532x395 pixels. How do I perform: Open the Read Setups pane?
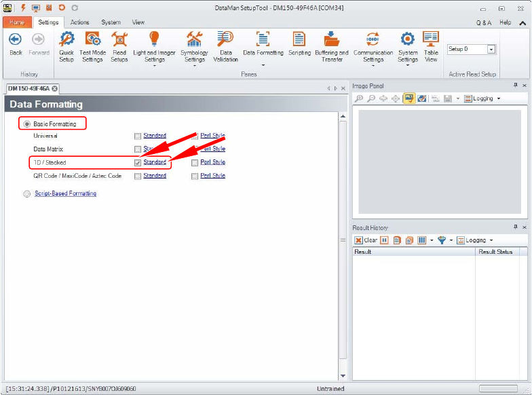[119, 47]
